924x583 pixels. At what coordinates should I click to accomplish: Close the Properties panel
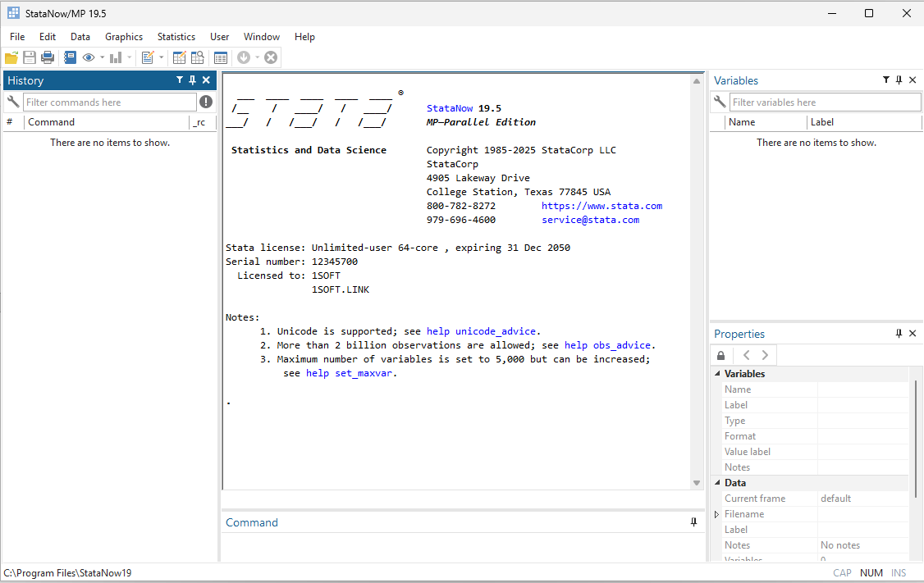pos(913,333)
